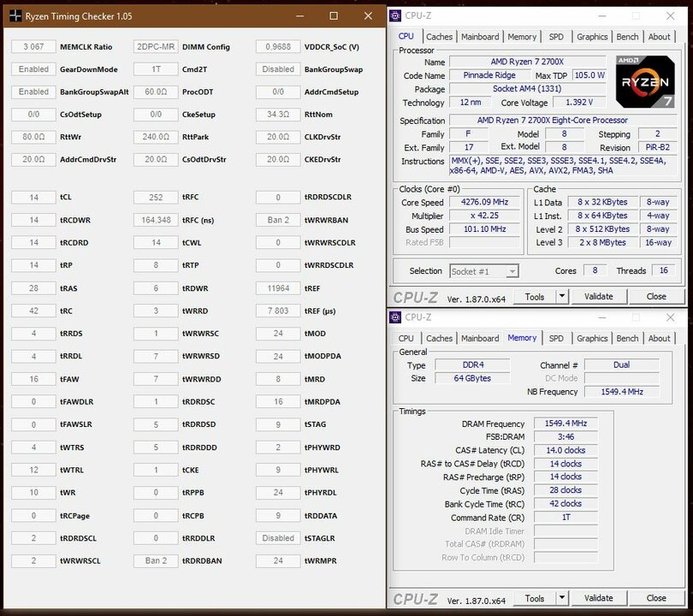Select SPD tab in upper CPU-Z
This screenshot has width=693, height=616.
[x=556, y=37]
